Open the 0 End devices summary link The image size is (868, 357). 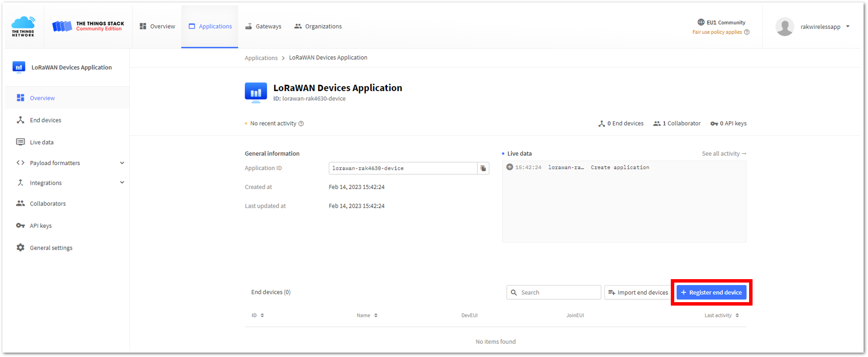(621, 123)
